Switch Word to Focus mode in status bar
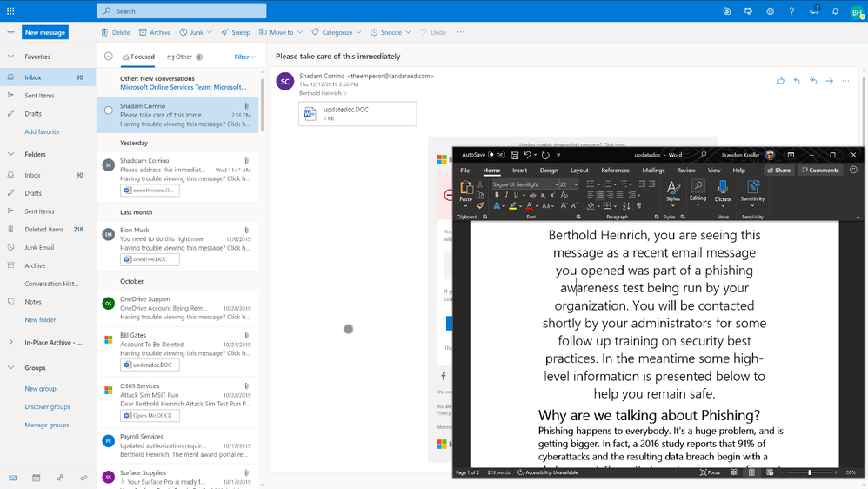 (711, 472)
